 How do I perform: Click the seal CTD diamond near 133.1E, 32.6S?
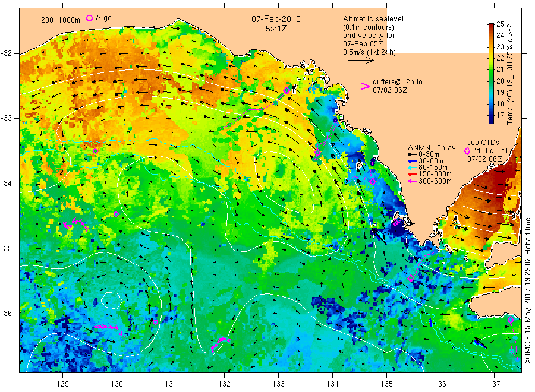(x=287, y=90)
